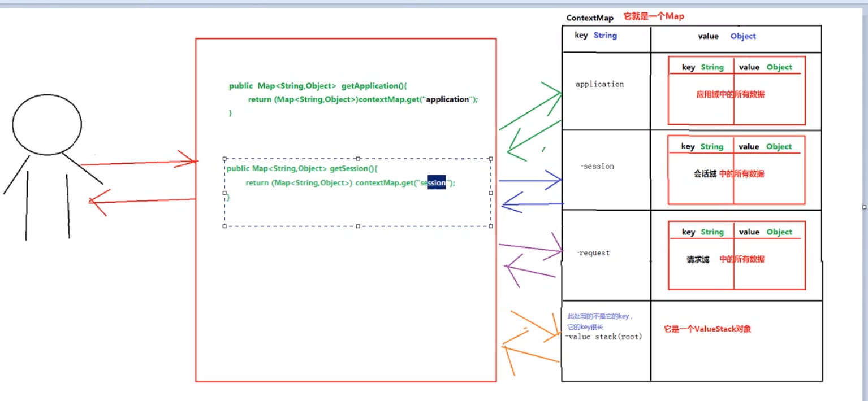Click the canvas resize handle at right edge
The height and width of the screenshot is (401, 868).
tap(865, 207)
